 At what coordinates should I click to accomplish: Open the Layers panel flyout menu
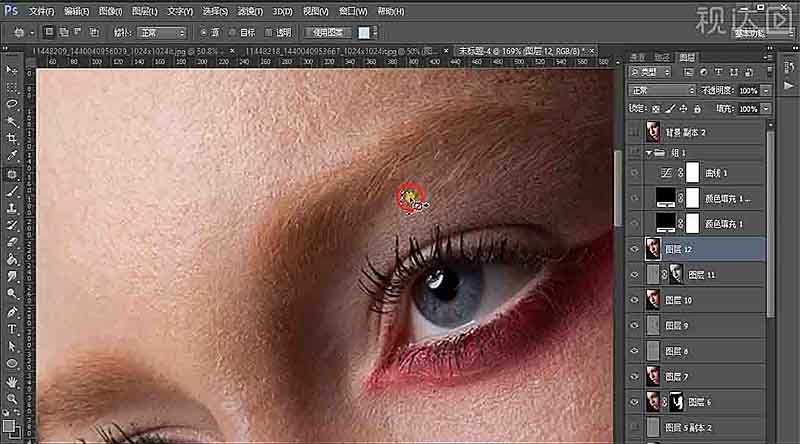tap(767, 57)
